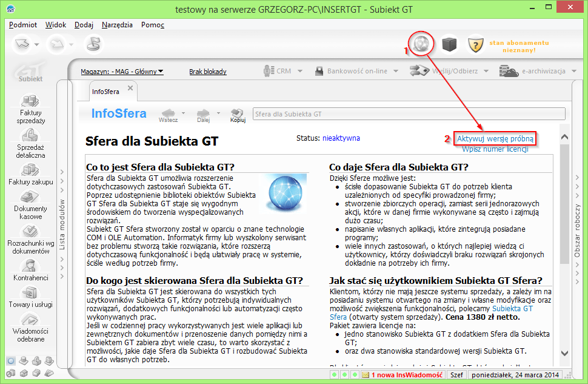Click the Sfera dla Subiekta GT address field
Viewport: 588px width, 384px height.
[409, 113]
